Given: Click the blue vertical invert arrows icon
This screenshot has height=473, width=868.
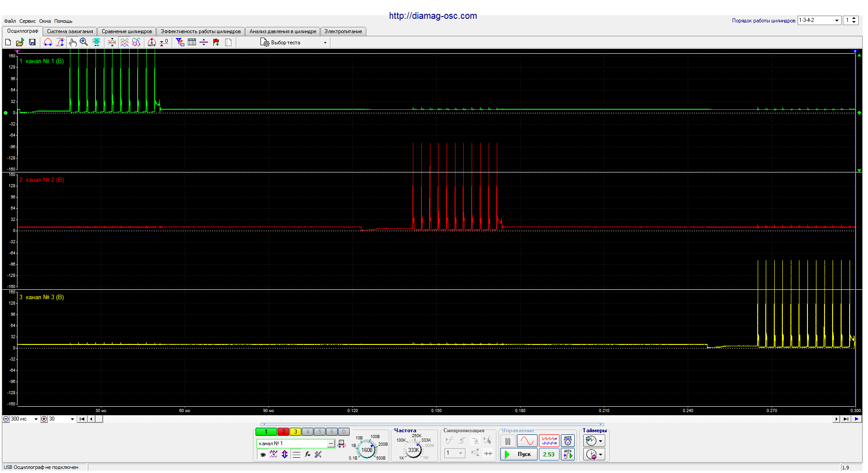Looking at the screenshot, I should [x=285, y=455].
